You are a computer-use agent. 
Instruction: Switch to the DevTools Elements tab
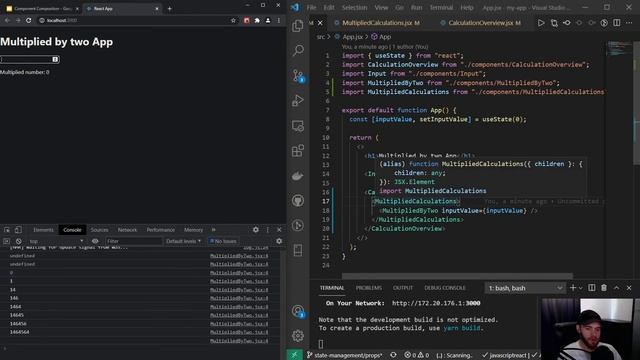point(43,230)
